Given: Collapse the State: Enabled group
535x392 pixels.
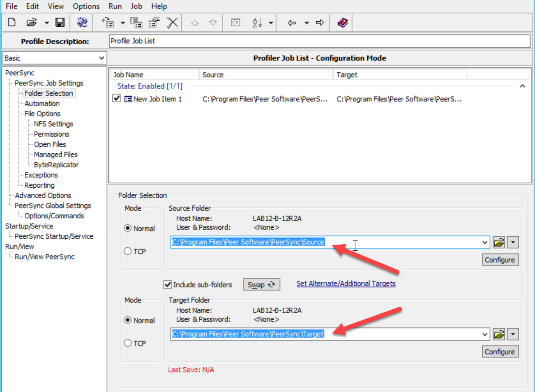Looking at the screenshot, I should click(x=522, y=86).
